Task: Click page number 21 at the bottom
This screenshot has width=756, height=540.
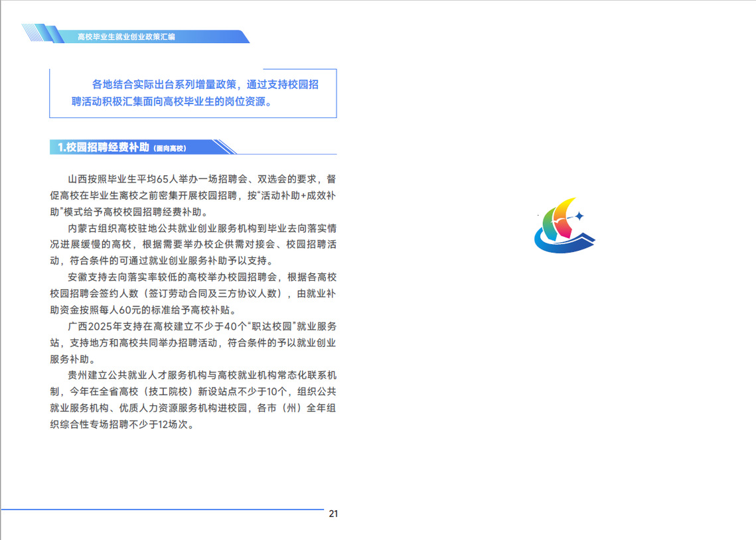Action: [x=333, y=513]
